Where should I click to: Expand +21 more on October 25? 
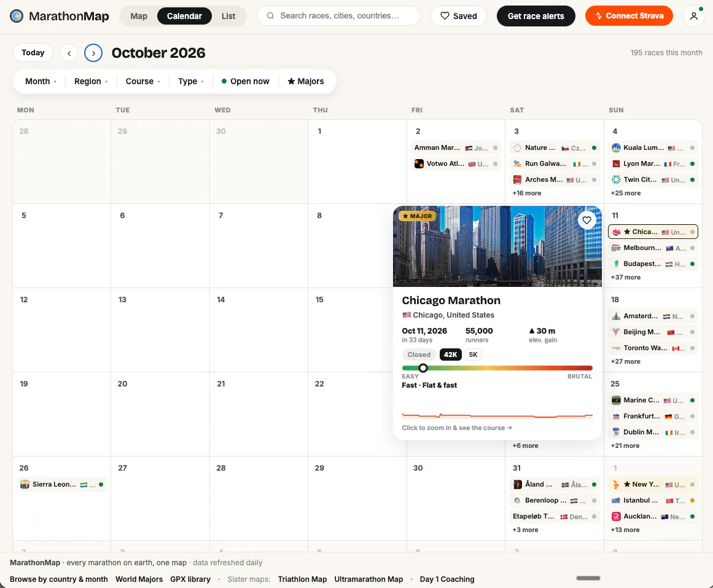click(x=625, y=445)
